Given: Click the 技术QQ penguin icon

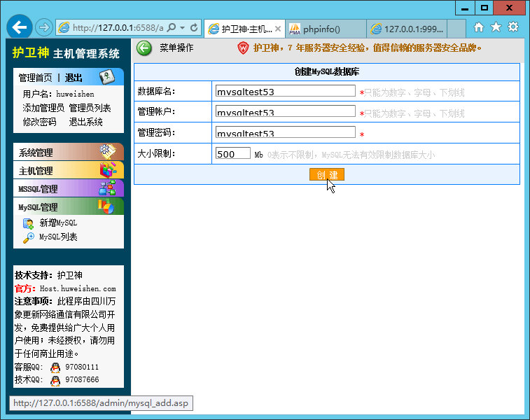Looking at the screenshot, I should [55, 381].
